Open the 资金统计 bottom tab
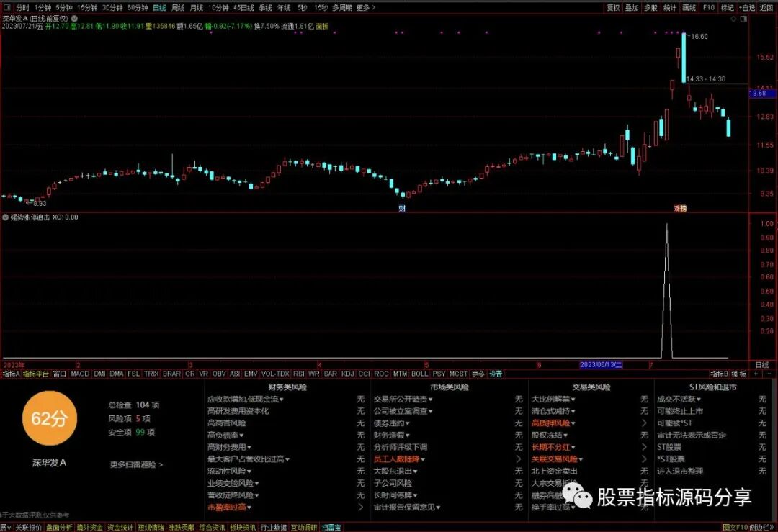The height and width of the screenshot is (532, 778). click(120, 528)
